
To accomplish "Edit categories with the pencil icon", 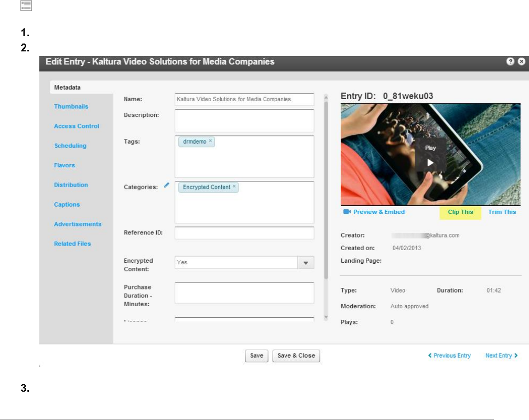I will pos(167,185).
